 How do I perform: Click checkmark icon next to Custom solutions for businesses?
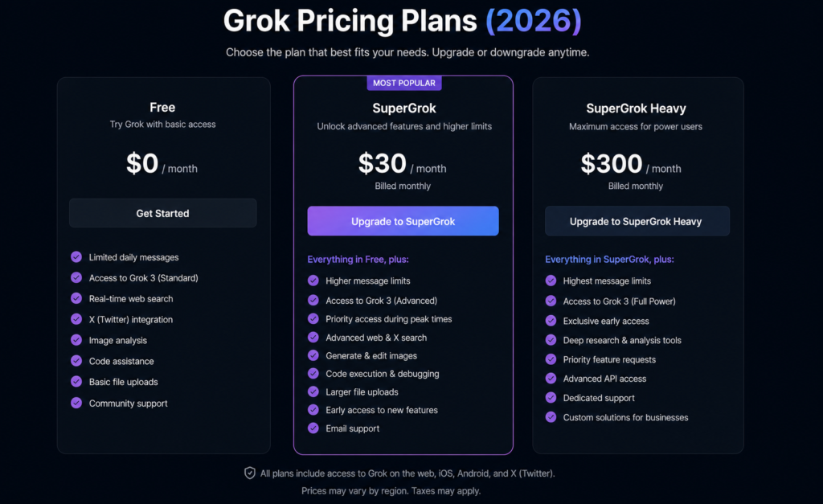pos(551,417)
